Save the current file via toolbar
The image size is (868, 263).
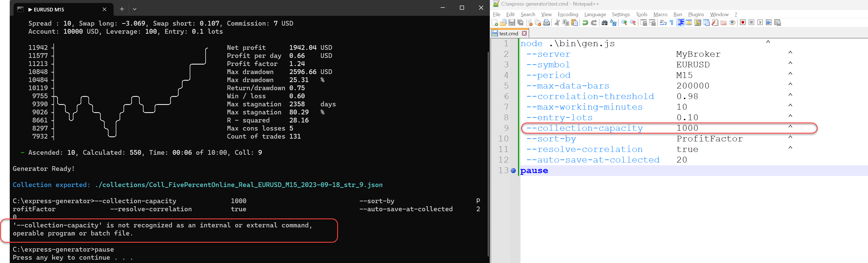coord(512,23)
